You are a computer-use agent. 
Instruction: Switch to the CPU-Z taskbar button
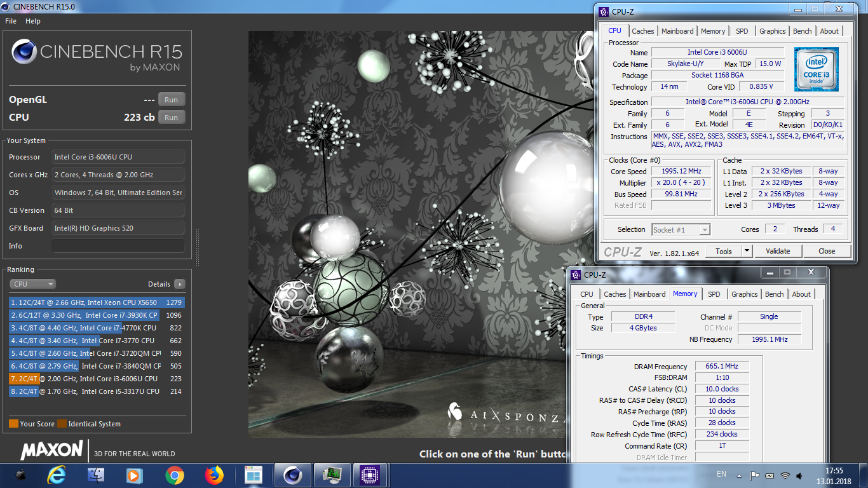click(x=370, y=475)
